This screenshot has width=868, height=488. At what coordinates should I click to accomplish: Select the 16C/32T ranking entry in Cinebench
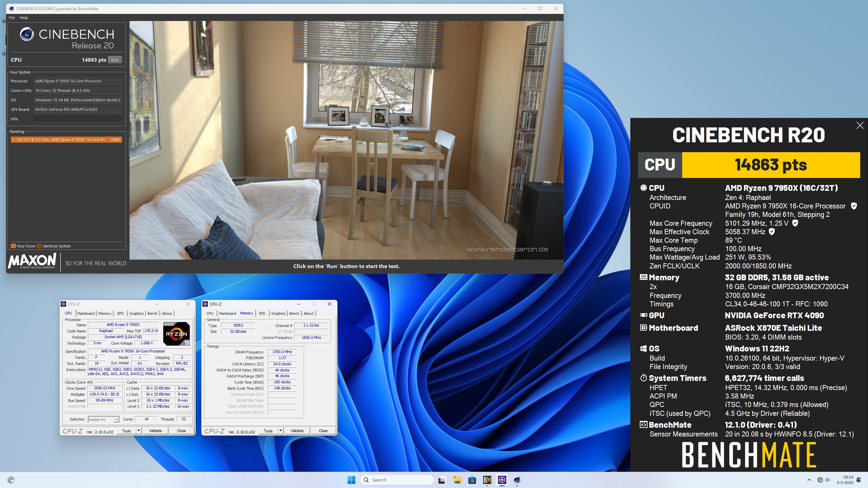(x=66, y=140)
